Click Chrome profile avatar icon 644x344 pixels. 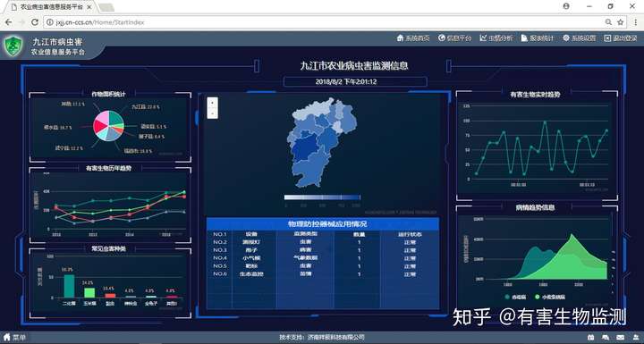click(566, 6)
